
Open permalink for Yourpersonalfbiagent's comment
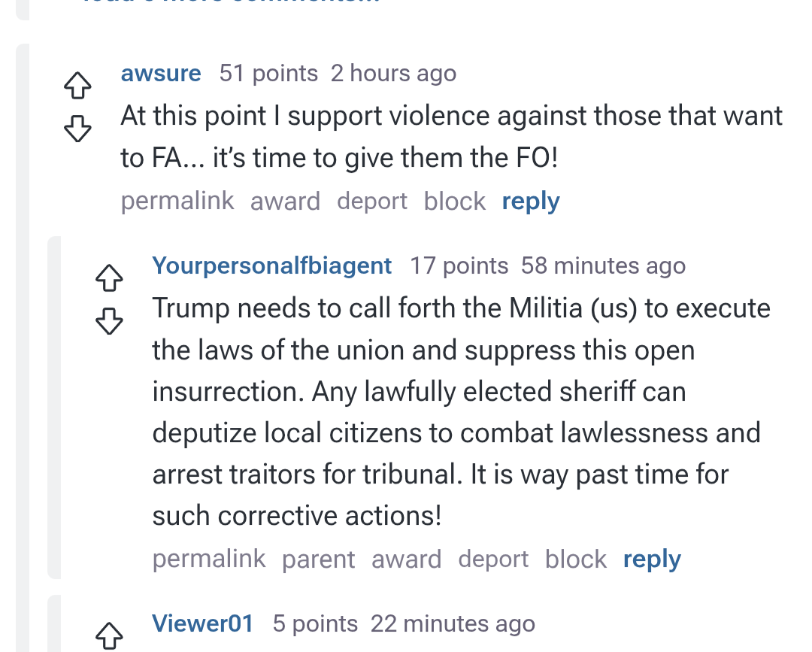click(x=209, y=560)
